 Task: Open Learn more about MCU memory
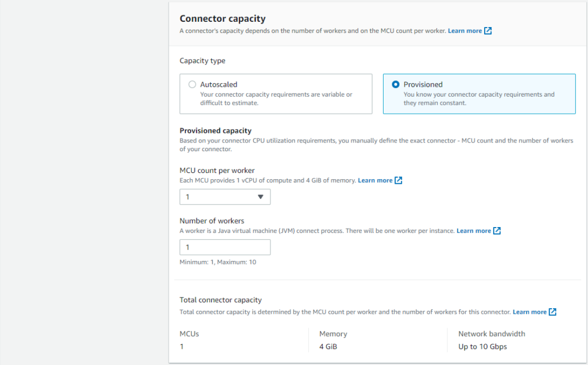(x=376, y=180)
